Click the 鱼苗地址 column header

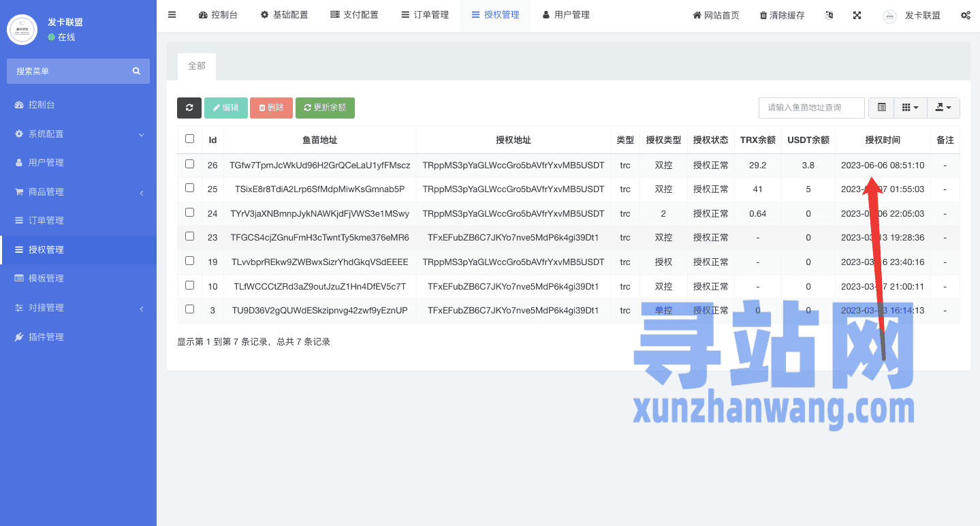(x=320, y=140)
